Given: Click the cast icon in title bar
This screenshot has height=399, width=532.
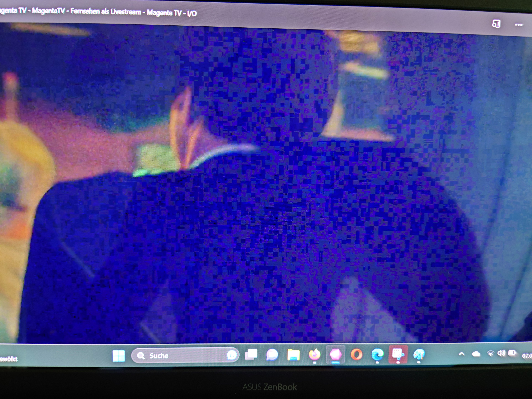Looking at the screenshot, I should click(x=496, y=24).
